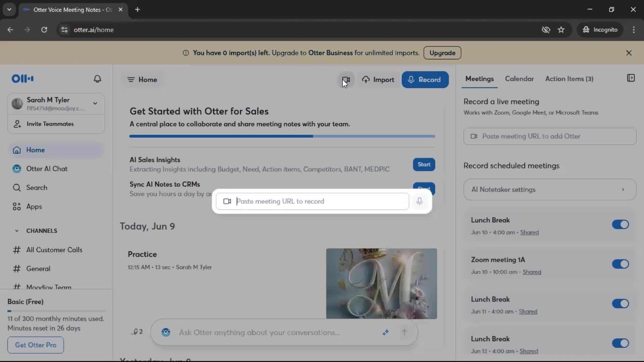The height and width of the screenshot is (362, 644).
Task: Open site information icon in address bar
Action: pos(64,30)
